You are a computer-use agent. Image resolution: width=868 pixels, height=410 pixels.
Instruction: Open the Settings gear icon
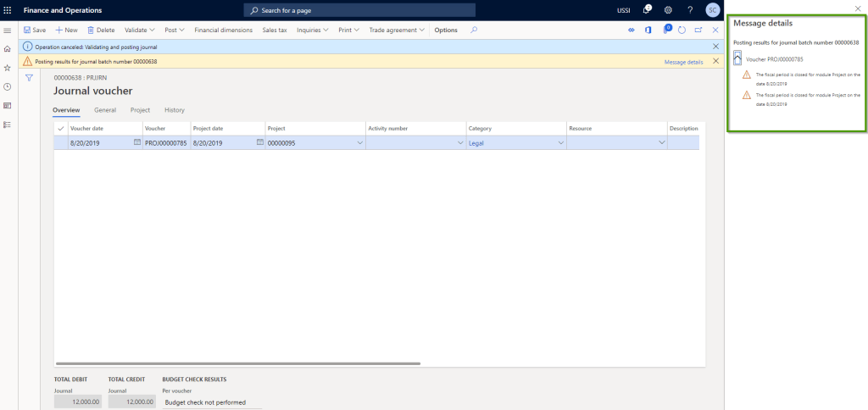[668, 10]
